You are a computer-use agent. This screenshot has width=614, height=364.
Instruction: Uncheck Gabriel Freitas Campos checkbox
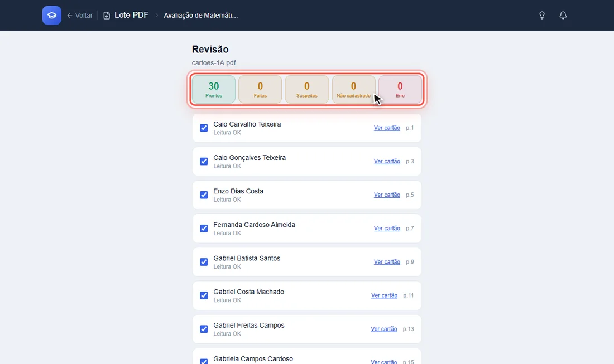[204, 329]
